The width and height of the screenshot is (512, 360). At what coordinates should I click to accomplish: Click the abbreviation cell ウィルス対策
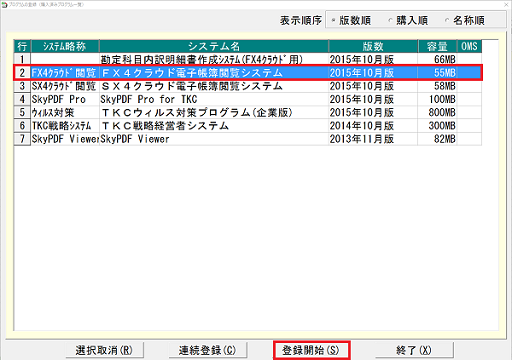point(65,113)
